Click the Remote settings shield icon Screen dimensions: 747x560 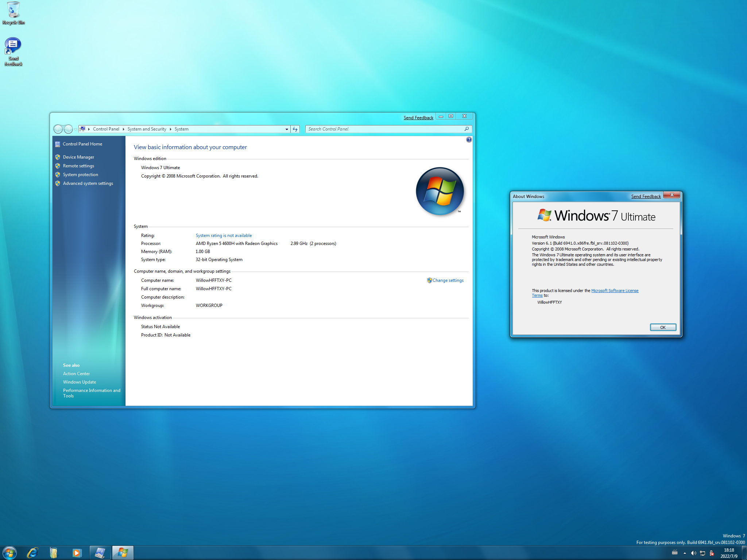(x=58, y=166)
